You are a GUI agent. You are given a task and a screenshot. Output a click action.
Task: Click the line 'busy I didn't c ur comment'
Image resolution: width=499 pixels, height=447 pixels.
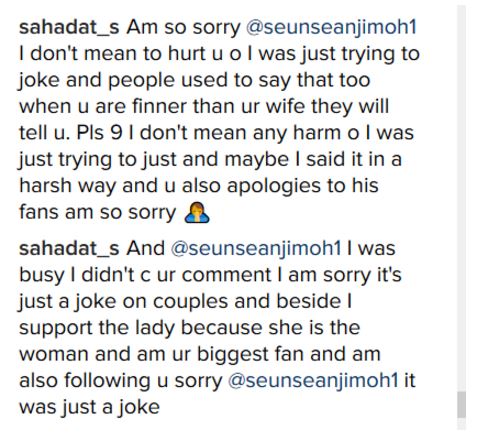point(210,276)
